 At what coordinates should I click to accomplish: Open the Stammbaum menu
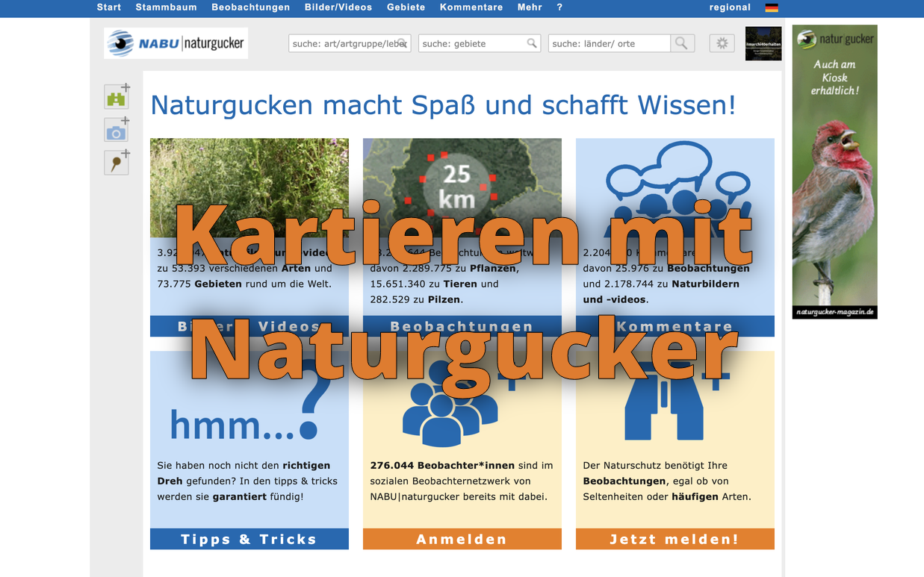(166, 7)
